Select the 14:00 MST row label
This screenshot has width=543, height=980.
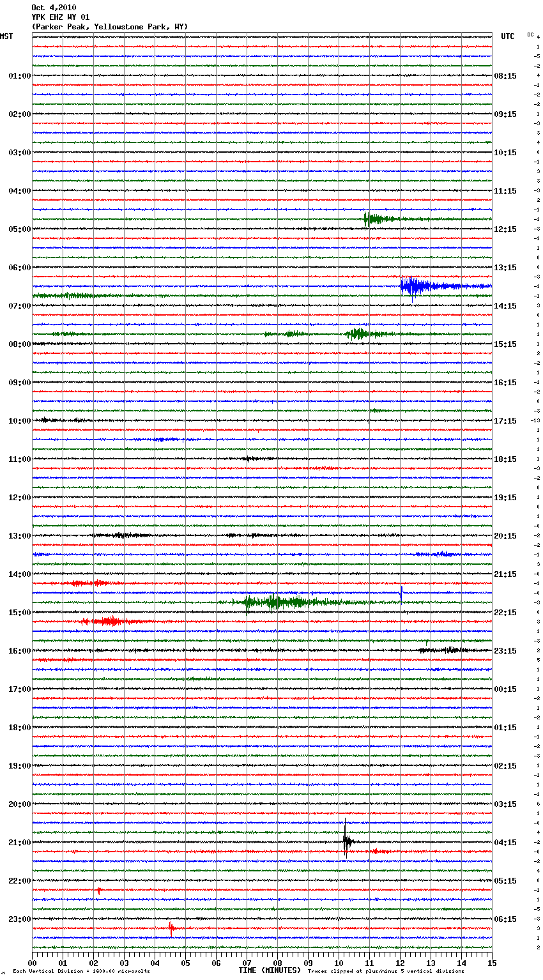coord(20,574)
